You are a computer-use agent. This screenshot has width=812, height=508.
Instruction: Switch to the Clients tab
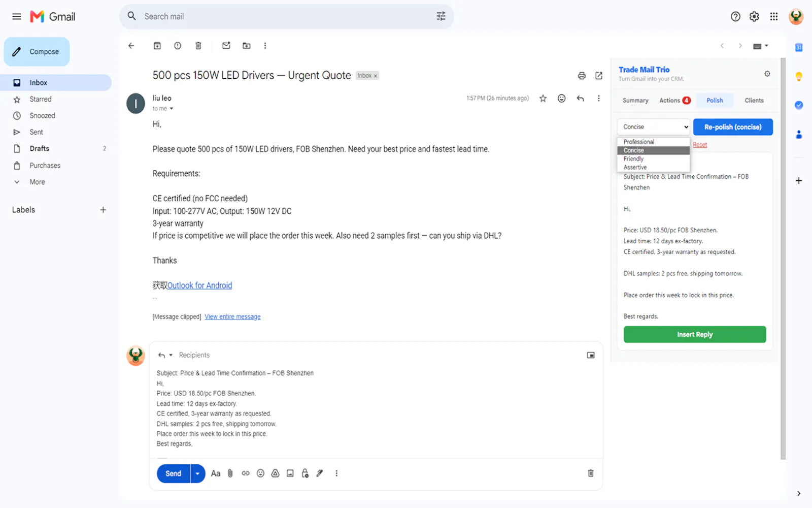754,101
